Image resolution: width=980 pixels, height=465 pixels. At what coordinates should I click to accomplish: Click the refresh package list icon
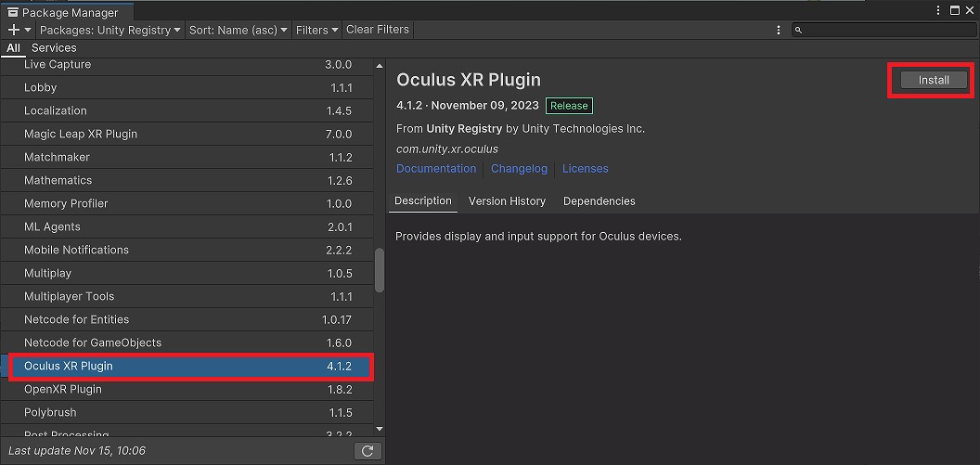(367, 451)
